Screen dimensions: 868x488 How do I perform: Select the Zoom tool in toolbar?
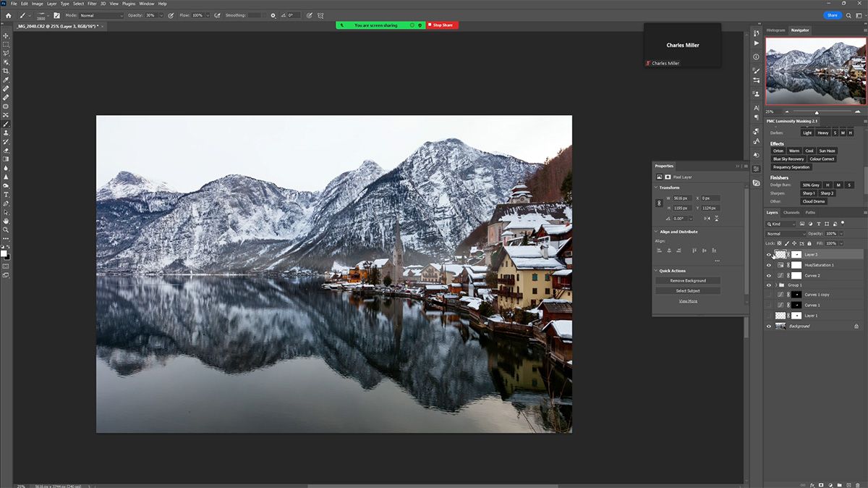[6, 230]
